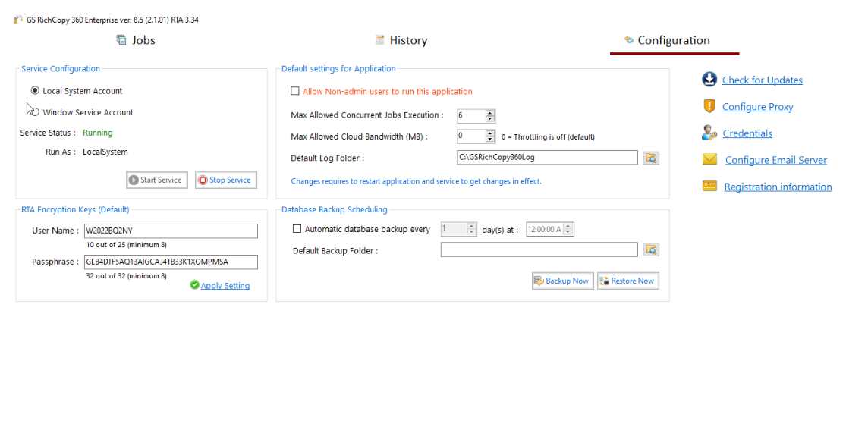Click the Configure Email Server envelope icon

pos(709,159)
